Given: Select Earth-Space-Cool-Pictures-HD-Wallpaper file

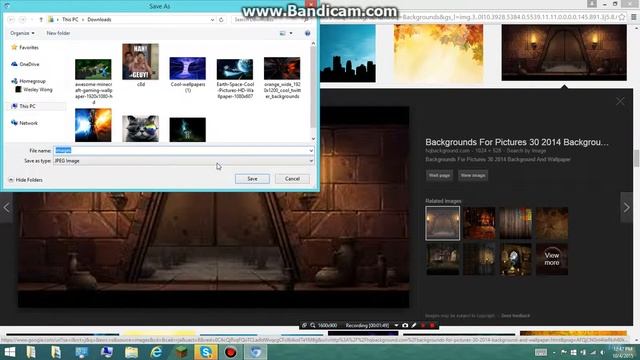Looking at the screenshot, I should [x=235, y=78].
